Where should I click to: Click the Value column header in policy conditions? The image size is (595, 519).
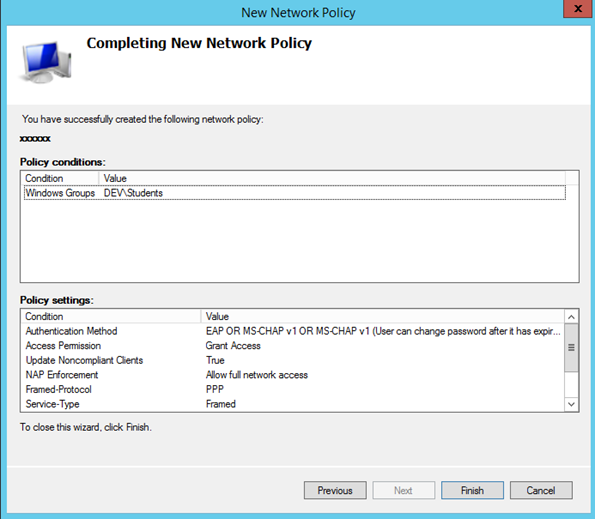tap(332, 178)
